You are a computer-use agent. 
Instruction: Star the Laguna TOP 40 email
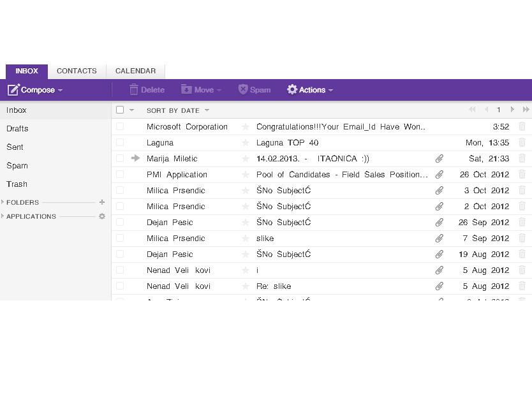[x=246, y=143]
